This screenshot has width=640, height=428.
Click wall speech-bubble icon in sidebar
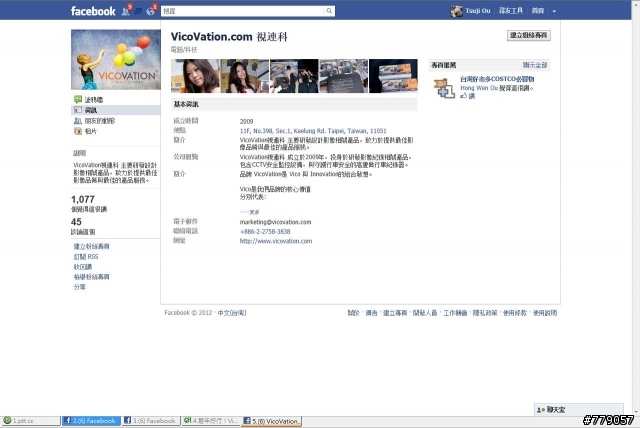[78, 99]
